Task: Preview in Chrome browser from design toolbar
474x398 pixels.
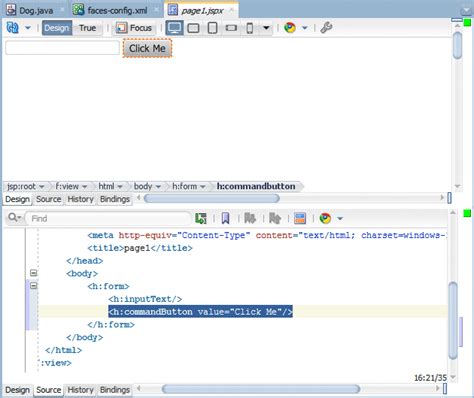Action: point(290,28)
